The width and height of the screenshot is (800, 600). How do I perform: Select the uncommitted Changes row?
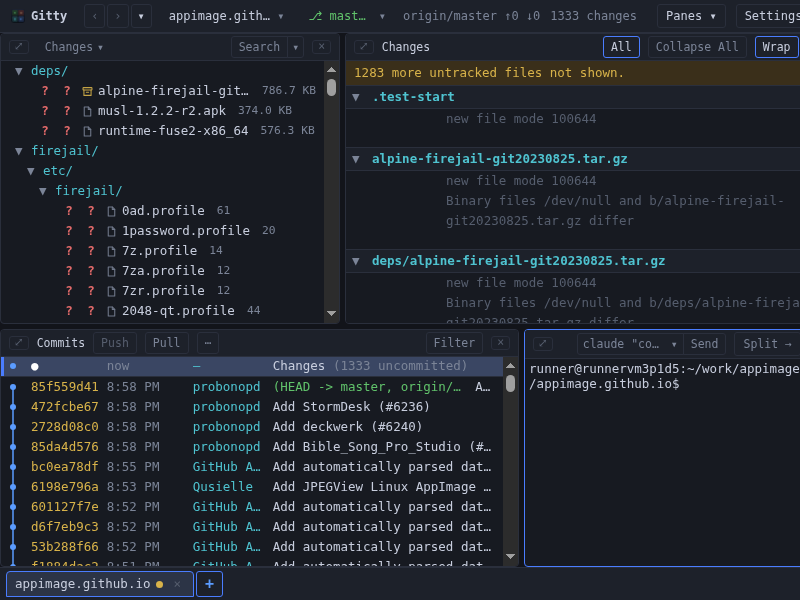252,366
